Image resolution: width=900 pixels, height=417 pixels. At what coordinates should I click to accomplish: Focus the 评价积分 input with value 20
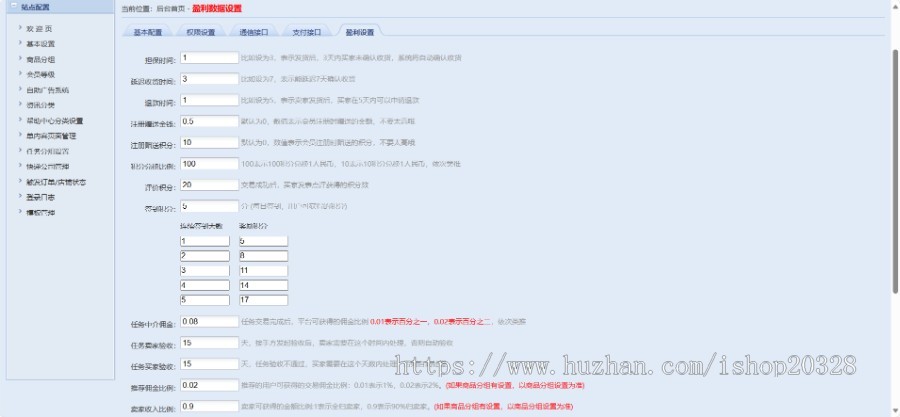click(210, 185)
